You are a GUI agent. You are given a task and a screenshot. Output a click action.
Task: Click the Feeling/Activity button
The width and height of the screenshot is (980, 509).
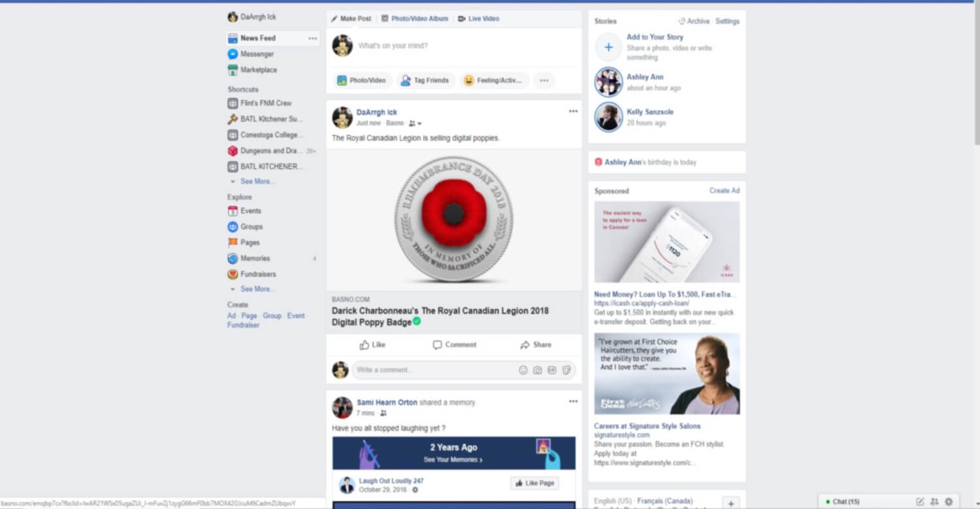493,80
